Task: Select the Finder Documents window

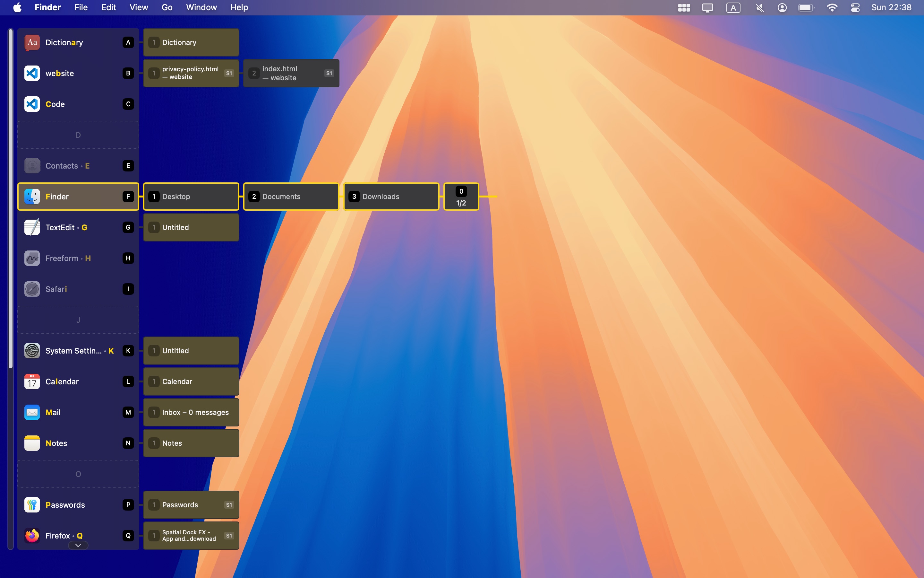Action: click(291, 197)
